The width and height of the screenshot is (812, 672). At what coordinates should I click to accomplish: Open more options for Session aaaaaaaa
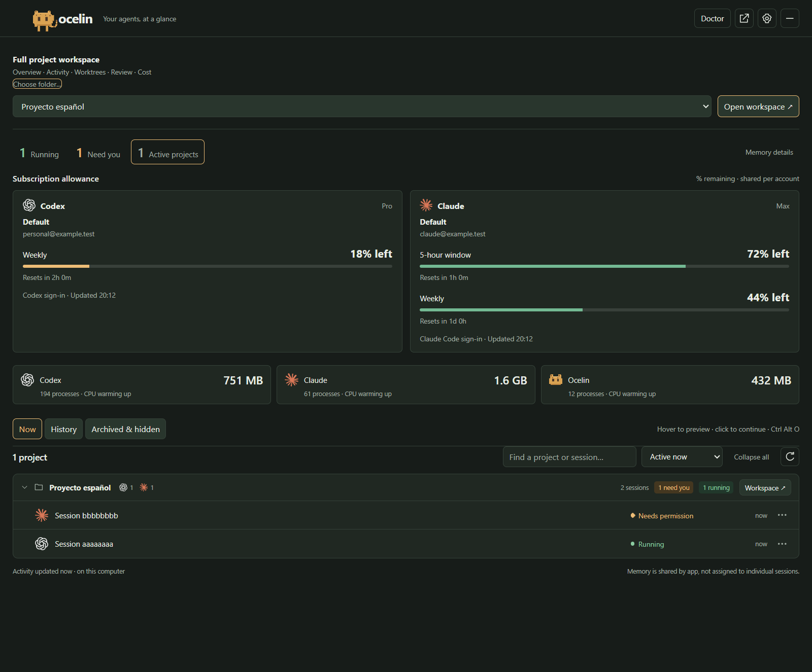pyautogui.click(x=782, y=544)
